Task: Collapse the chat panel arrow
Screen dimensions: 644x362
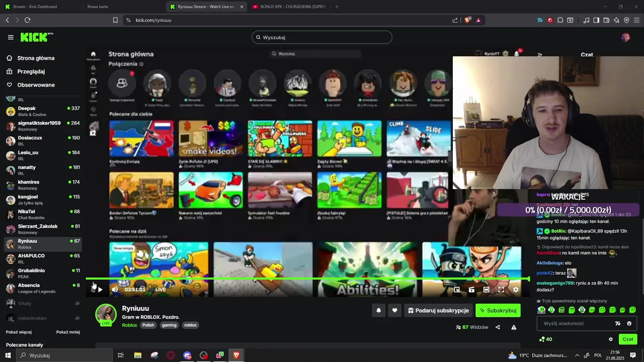Action: click(540, 55)
